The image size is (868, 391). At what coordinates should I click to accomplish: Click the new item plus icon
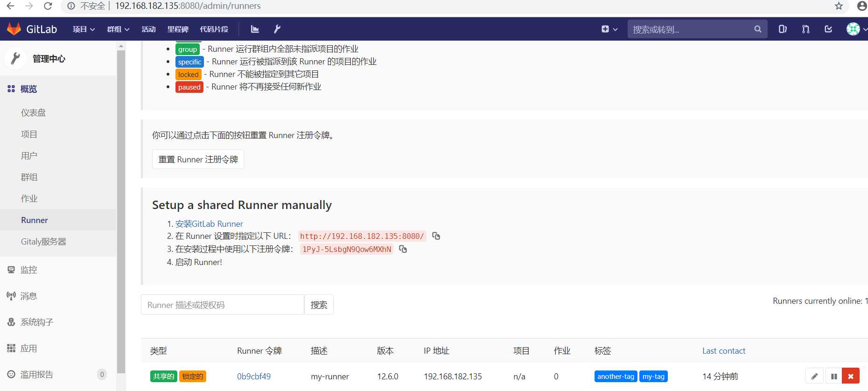pyautogui.click(x=605, y=29)
